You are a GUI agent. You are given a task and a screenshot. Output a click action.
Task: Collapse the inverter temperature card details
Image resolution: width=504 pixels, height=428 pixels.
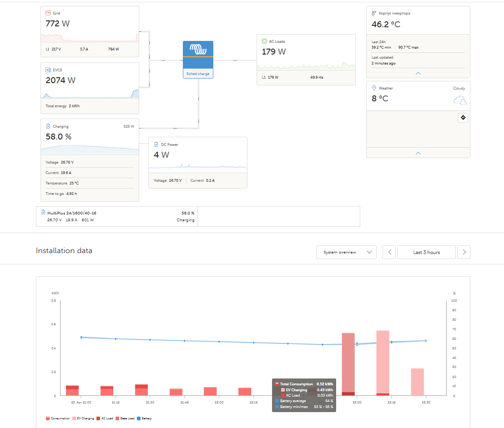coord(418,73)
